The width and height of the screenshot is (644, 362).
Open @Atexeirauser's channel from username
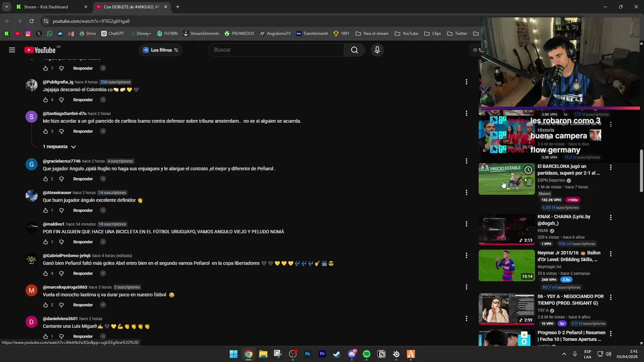[x=57, y=193]
